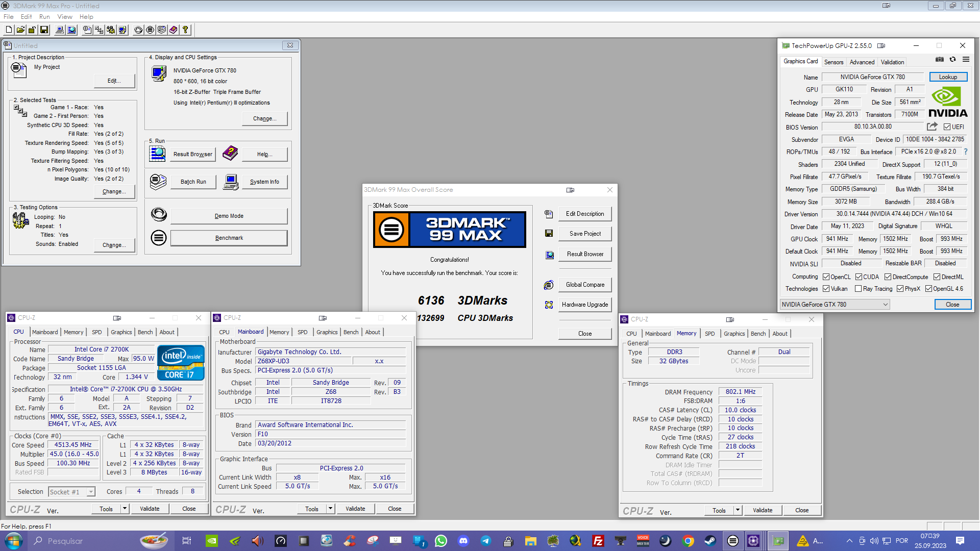980x551 pixels.
Task: Click the Steam taskbar icon
Action: pos(710,541)
